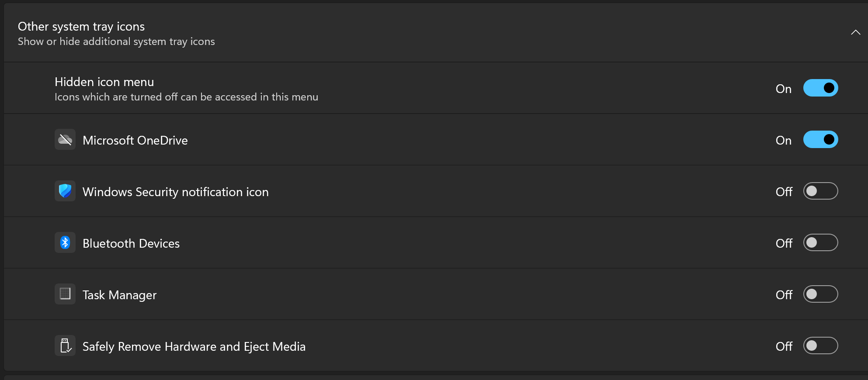Disable the Microsoft OneDrive tray toggle
868x380 pixels.
click(x=820, y=140)
